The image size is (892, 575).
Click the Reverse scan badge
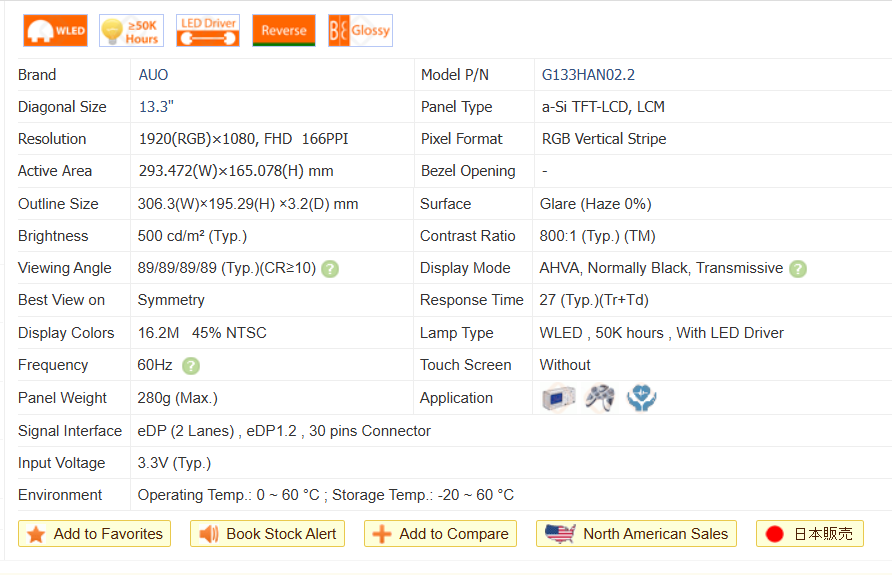(x=284, y=31)
